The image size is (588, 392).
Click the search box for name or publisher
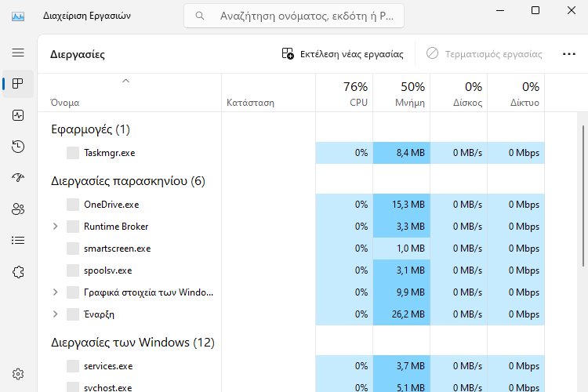point(294,16)
